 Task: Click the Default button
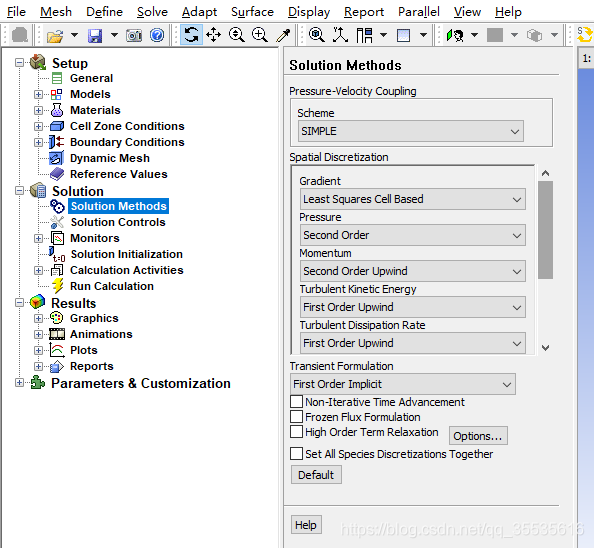tap(316, 475)
